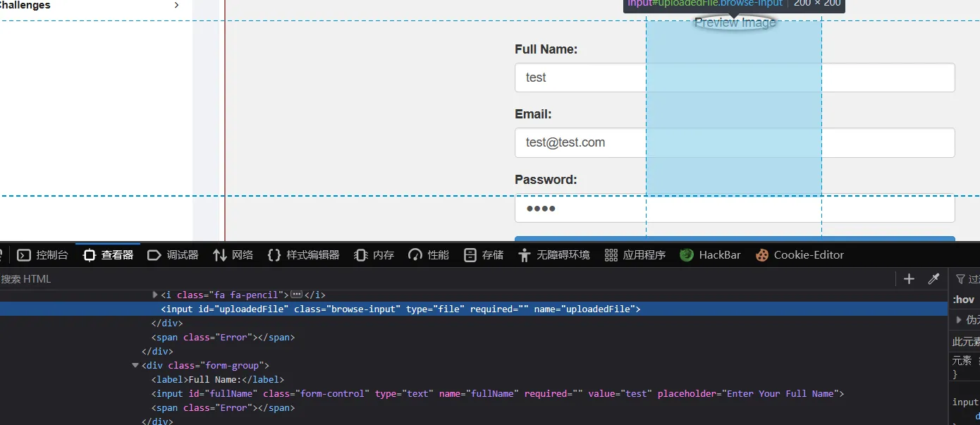Open the 存储 (Storage) panel
This screenshot has width=980, height=425.
[x=484, y=255]
